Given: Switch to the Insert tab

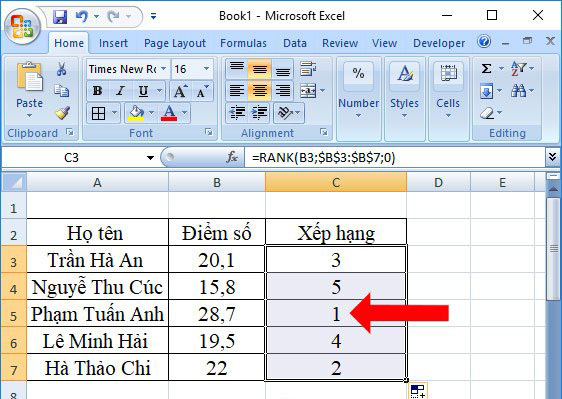Looking at the screenshot, I should click(x=113, y=43).
